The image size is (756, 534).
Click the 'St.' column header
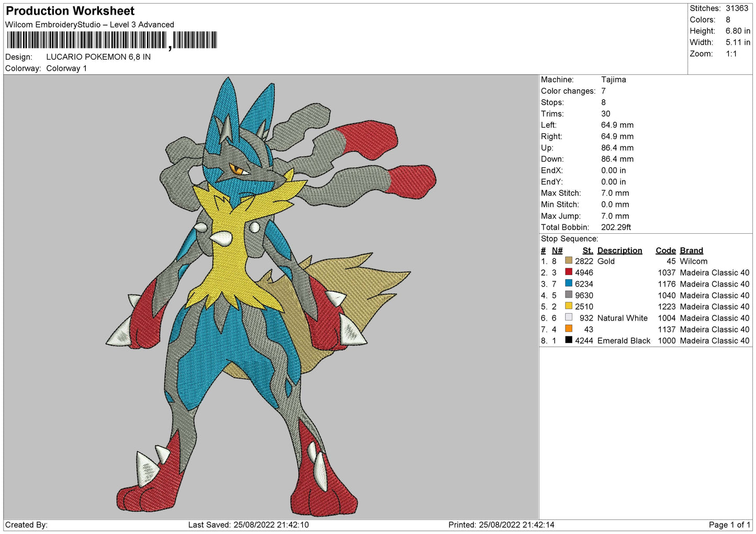[588, 251]
